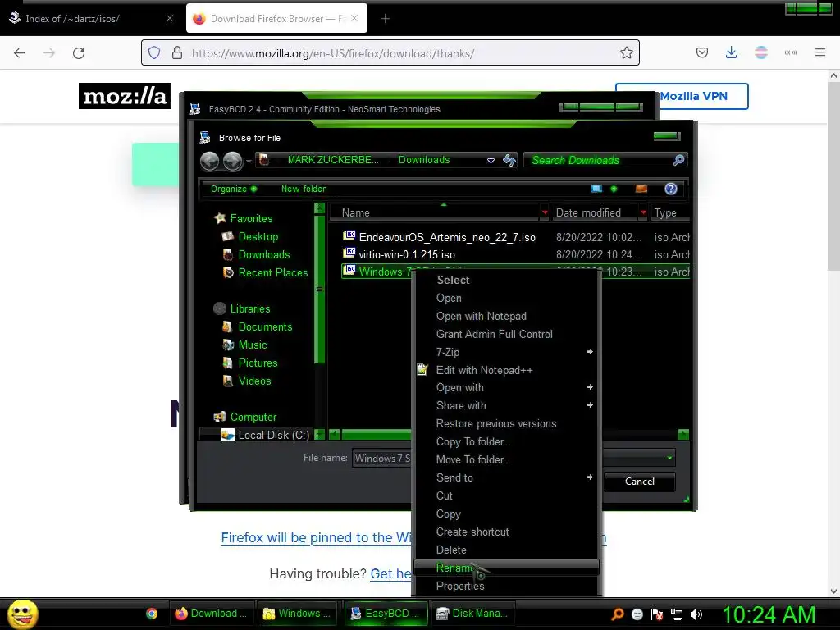Image resolution: width=840 pixels, height=630 pixels.
Task: Expand the Open with submenu
Action: pos(505,388)
